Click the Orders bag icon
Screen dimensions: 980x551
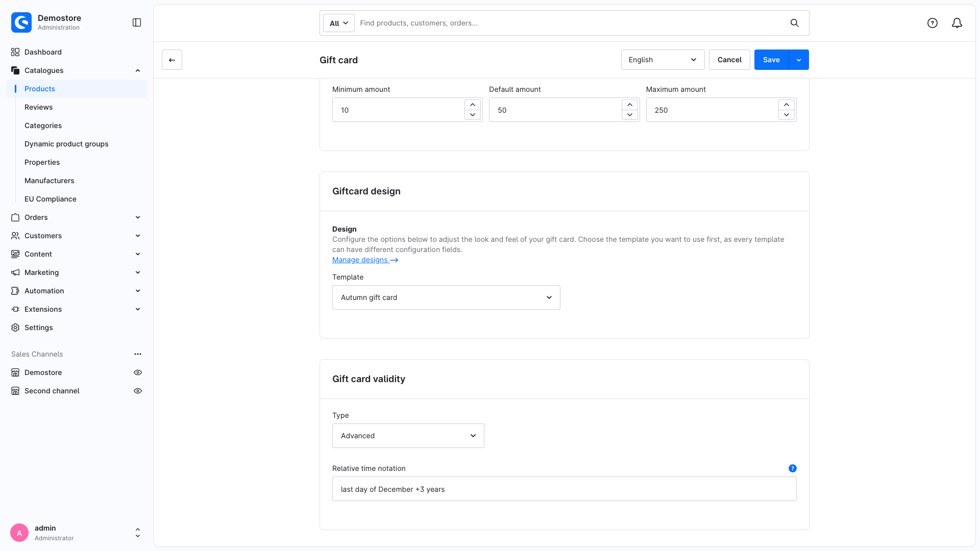pyautogui.click(x=15, y=217)
